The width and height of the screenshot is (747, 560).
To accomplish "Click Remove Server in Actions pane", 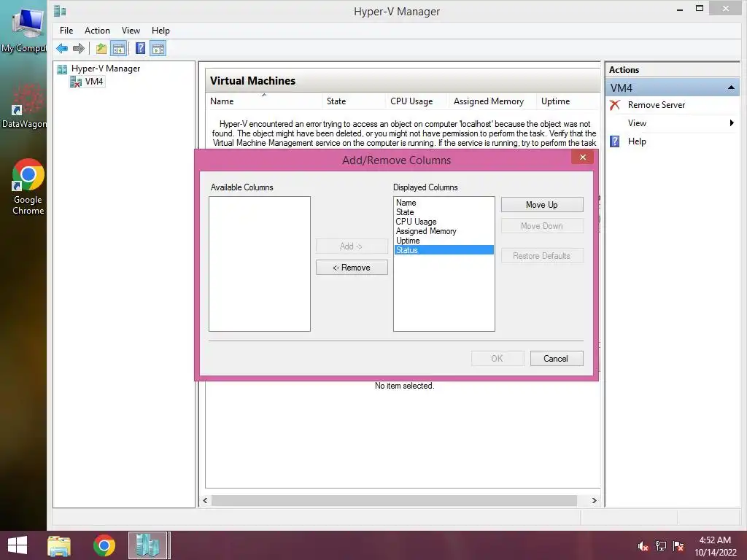I will pos(656,105).
